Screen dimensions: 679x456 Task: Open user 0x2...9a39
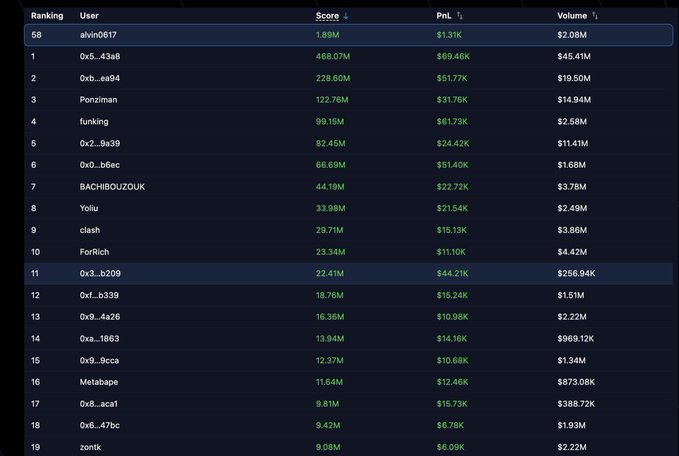(x=100, y=143)
